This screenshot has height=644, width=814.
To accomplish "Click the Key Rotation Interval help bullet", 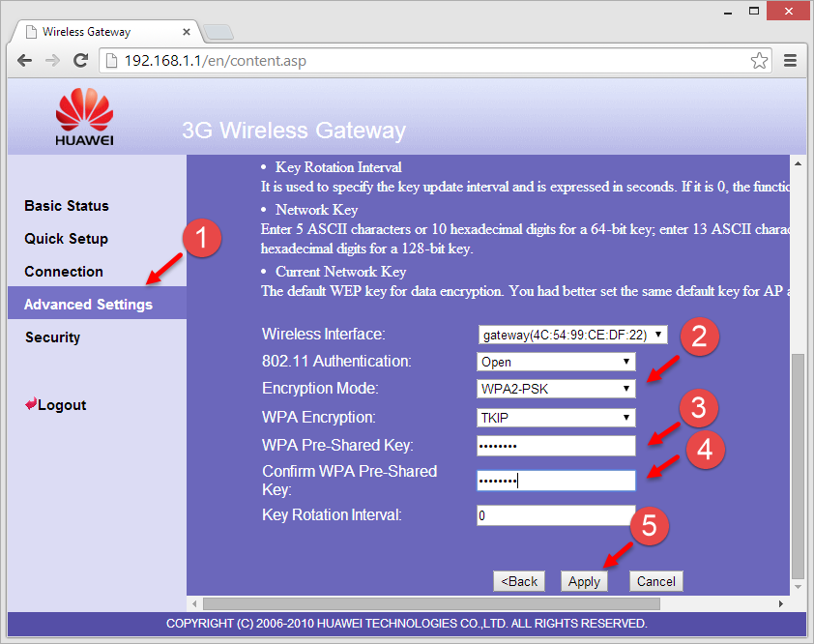I will pos(338,167).
